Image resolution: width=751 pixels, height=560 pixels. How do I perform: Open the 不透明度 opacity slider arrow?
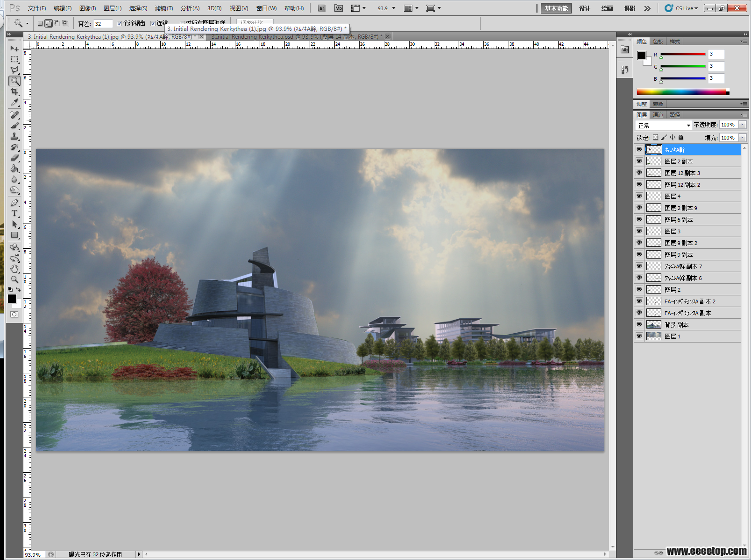(742, 125)
